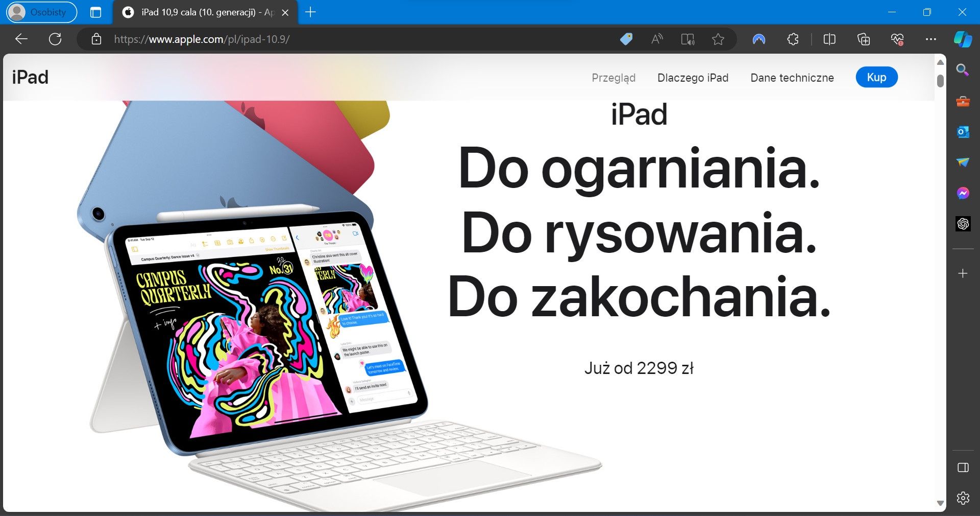
Task: Open Dane techniczne page
Action: (792, 78)
